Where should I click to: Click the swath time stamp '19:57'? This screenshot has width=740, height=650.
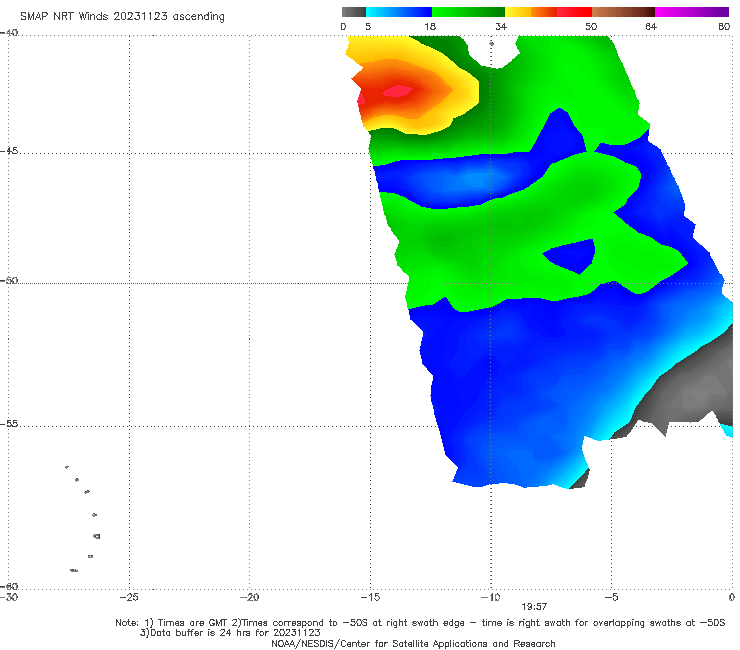click(534, 607)
